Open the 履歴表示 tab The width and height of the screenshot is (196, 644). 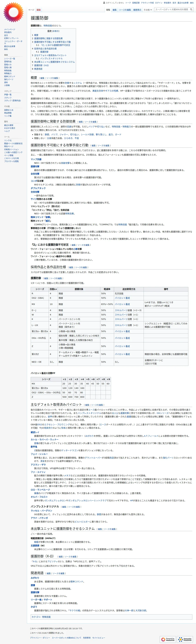click(137, 10)
